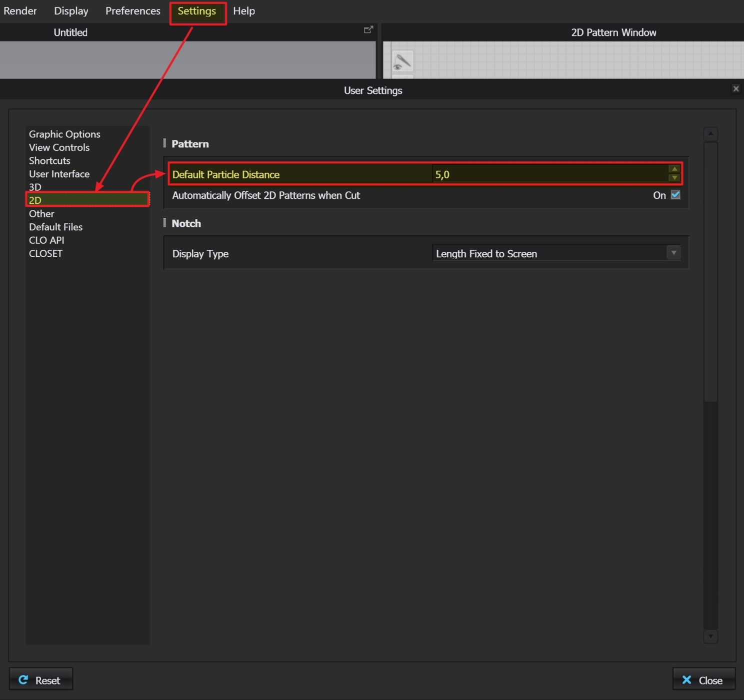This screenshot has width=744, height=700.
Task: Click the settings panel scrollbar thumb
Action: click(710, 272)
